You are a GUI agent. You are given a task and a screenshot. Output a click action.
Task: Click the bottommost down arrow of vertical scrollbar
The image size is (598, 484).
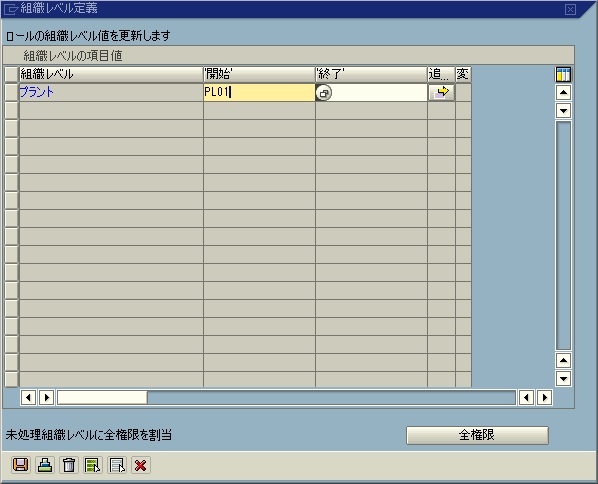click(563, 379)
